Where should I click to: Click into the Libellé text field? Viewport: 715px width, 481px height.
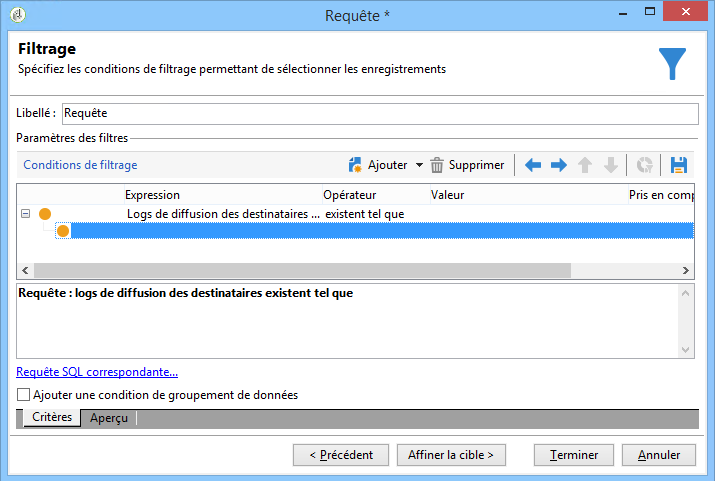pyautogui.click(x=380, y=114)
